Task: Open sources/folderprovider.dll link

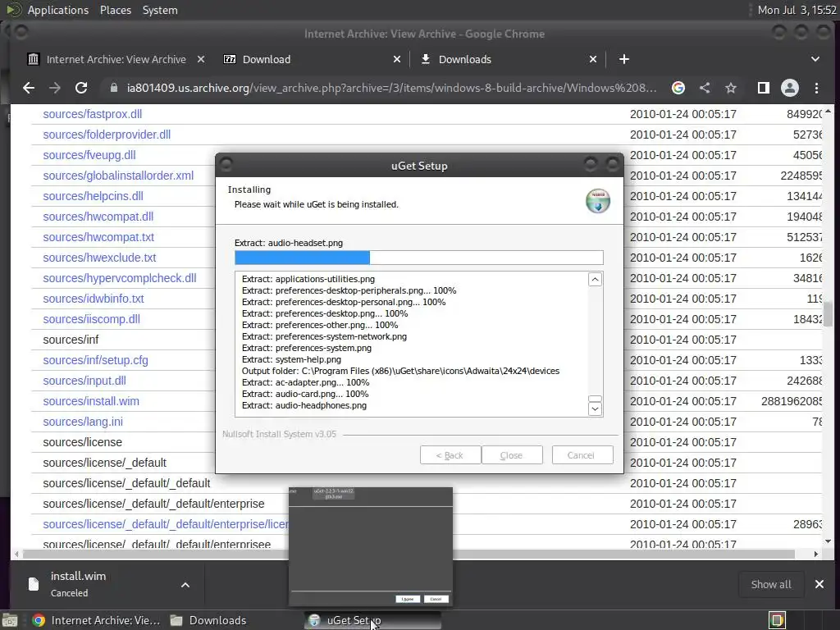Action: (x=107, y=135)
